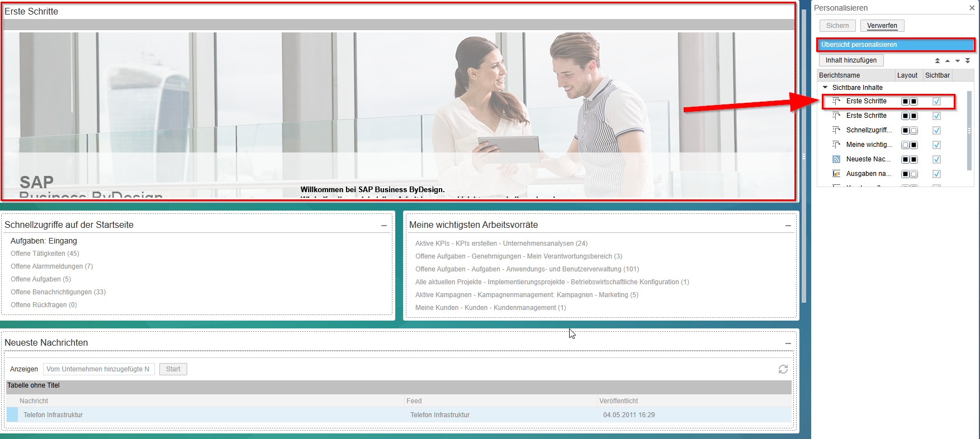Move selected content to the top

point(938,60)
